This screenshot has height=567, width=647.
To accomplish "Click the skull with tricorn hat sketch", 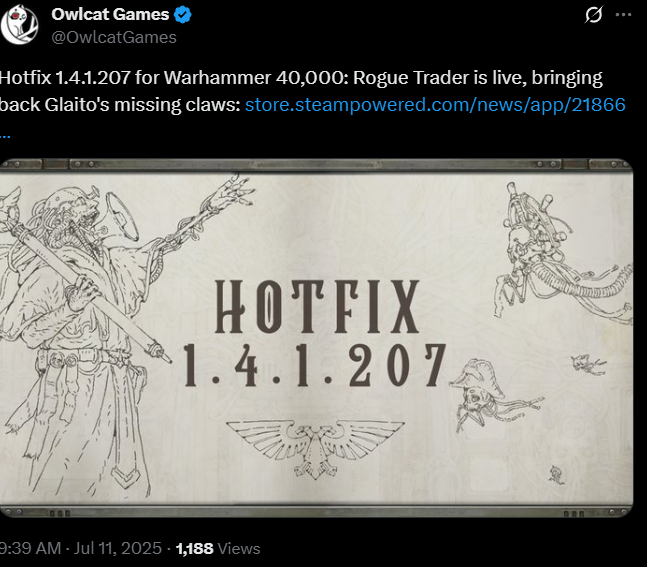I will (493, 394).
